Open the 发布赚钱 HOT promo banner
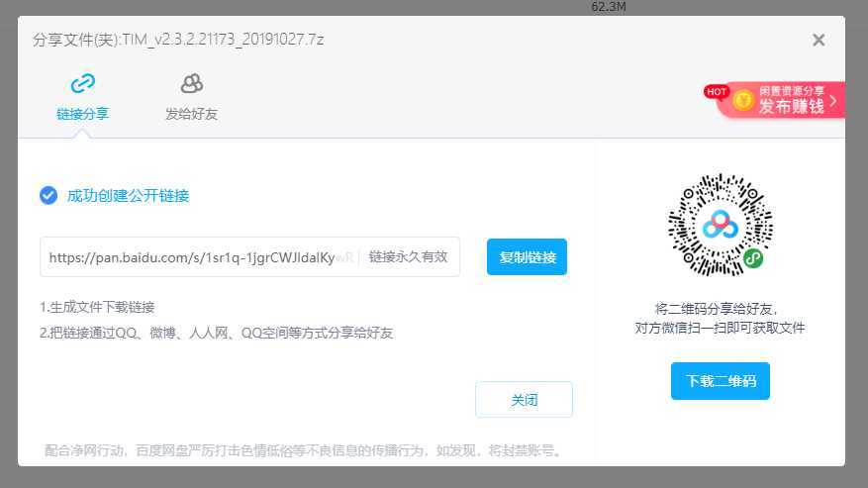The image size is (868, 488). pyautogui.click(x=781, y=100)
